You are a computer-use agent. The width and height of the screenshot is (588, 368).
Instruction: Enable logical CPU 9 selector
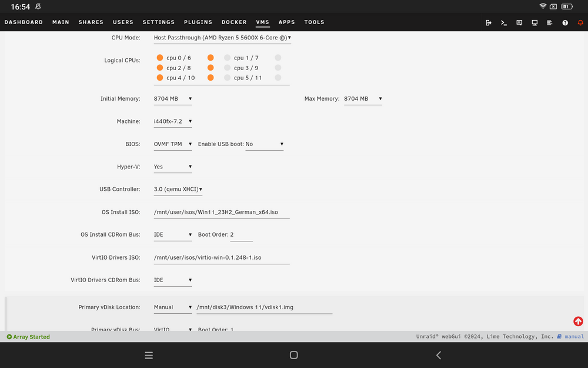[x=278, y=68]
